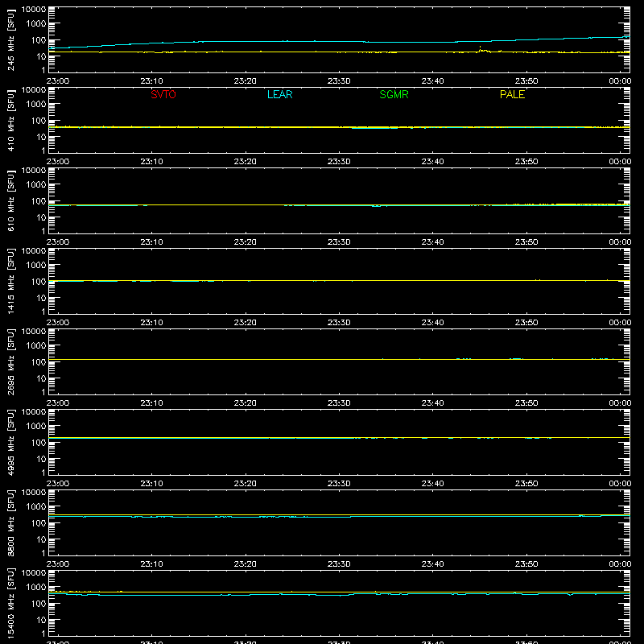Click the 10000 label on the 4995 MHz axis
644x644 pixels.
34,412
